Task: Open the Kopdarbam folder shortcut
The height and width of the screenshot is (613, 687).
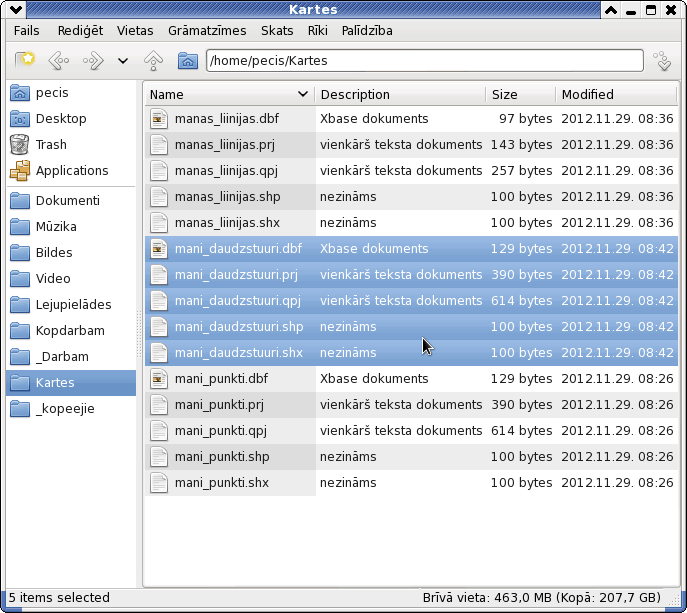Action: (x=71, y=331)
